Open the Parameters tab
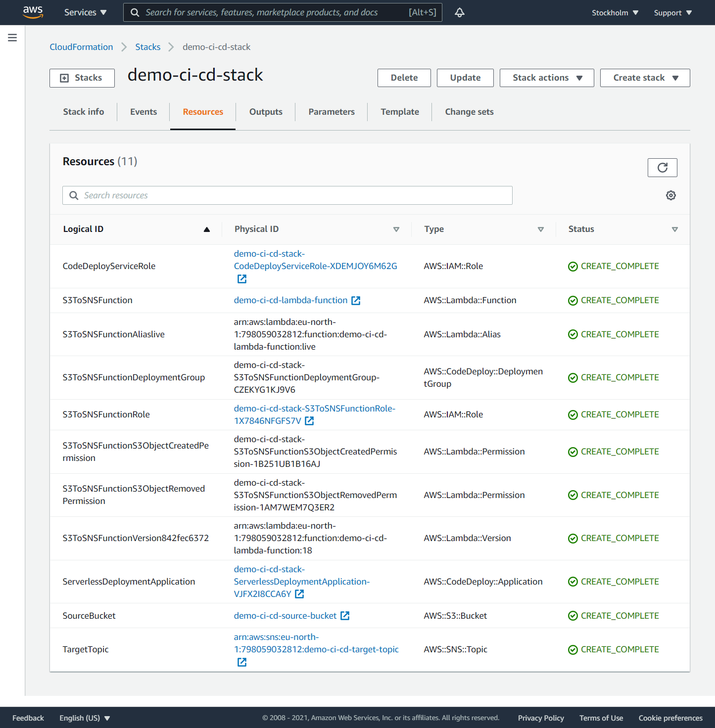 point(332,112)
